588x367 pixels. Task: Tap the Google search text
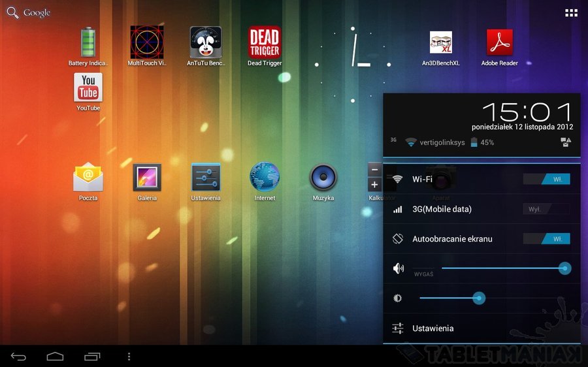pyautogui.click(x=37, y=13)
